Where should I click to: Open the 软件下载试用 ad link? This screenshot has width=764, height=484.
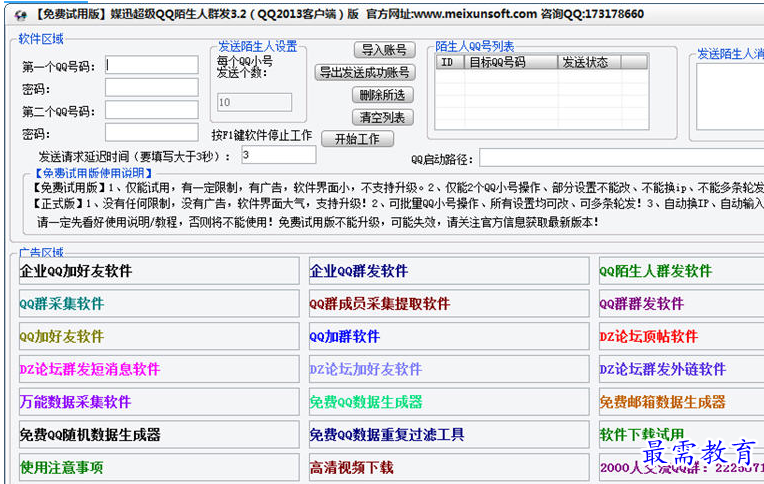(682, 434)
